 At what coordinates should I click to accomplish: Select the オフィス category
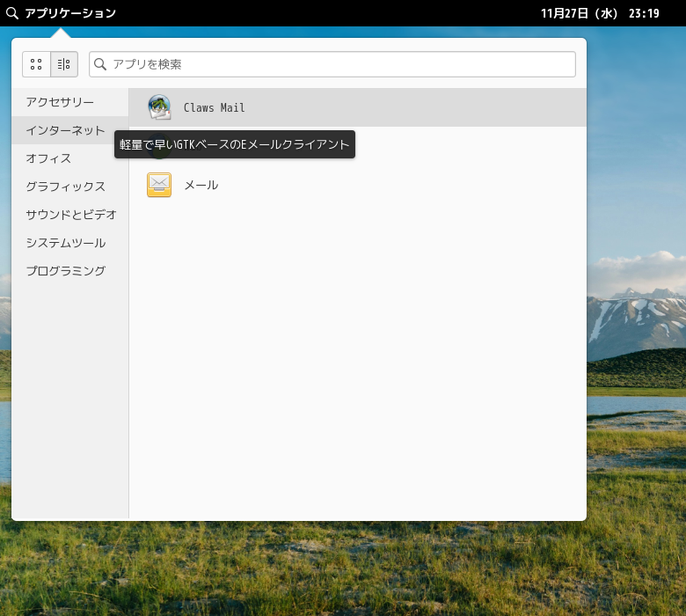pyautogui.click(x=48, y=158)
